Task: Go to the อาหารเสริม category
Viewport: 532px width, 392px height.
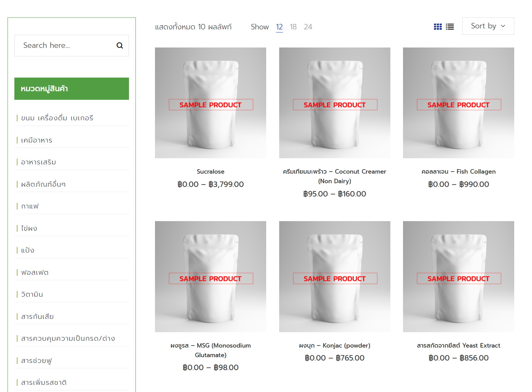Action: point(38,162)
